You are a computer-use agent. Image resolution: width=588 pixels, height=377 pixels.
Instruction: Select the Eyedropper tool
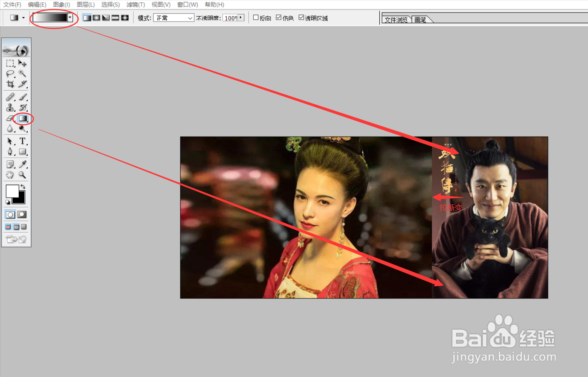(x=23, y=164)
